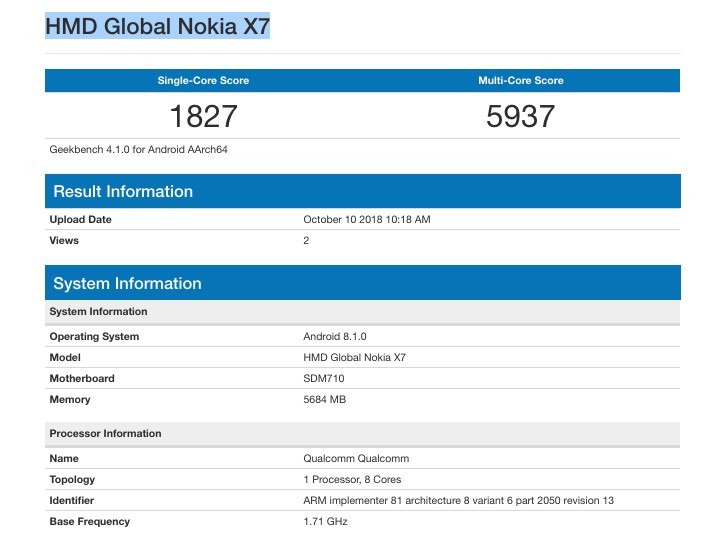The width and height of the screenshot is (728, 540).
Task: Click the '1.71 GHz' frequency value
Action: [325, 522]
